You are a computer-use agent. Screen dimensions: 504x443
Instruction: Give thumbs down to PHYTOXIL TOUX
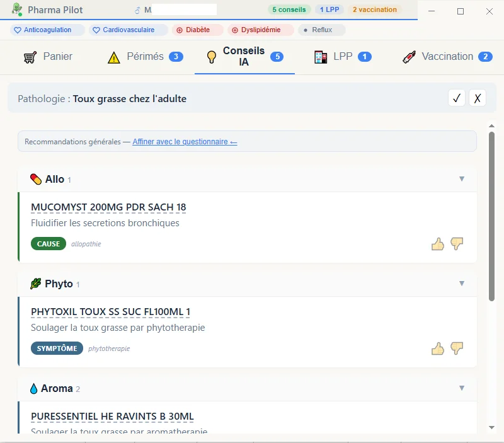pos(456,348)
